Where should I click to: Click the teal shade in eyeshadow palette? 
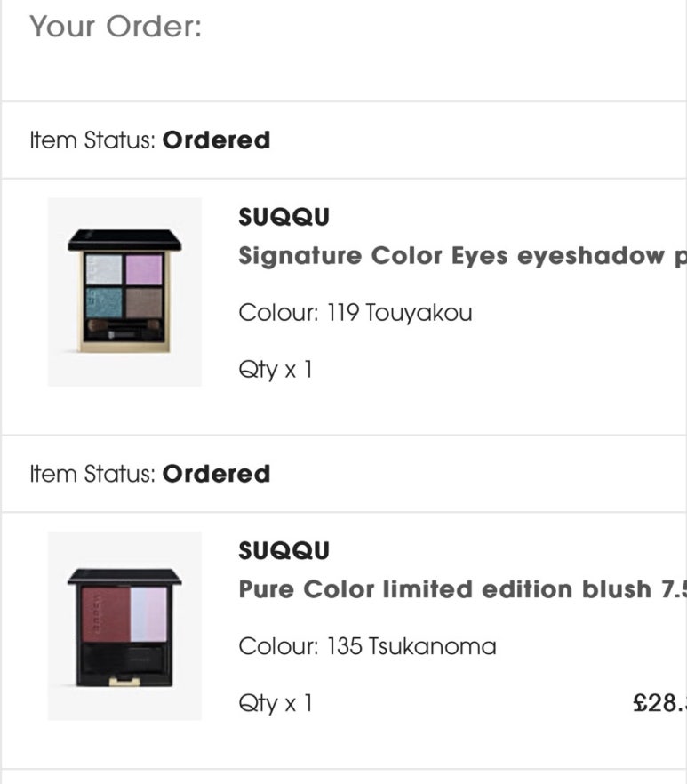[104, 302]
